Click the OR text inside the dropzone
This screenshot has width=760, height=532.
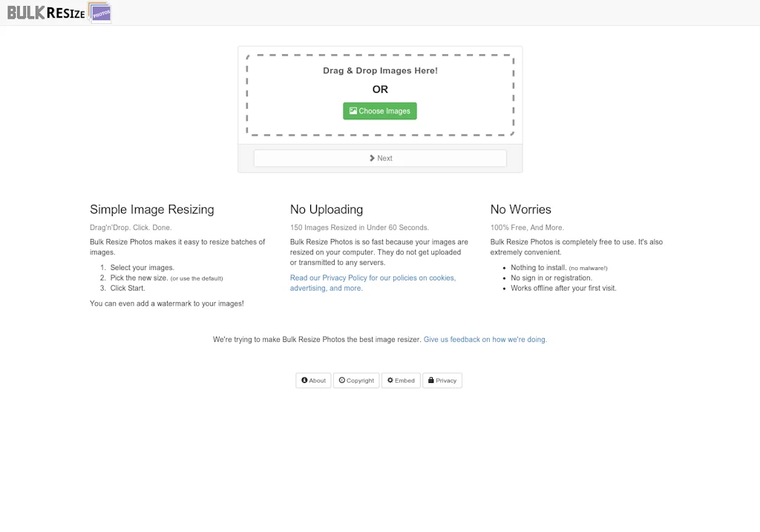point(379,89)
